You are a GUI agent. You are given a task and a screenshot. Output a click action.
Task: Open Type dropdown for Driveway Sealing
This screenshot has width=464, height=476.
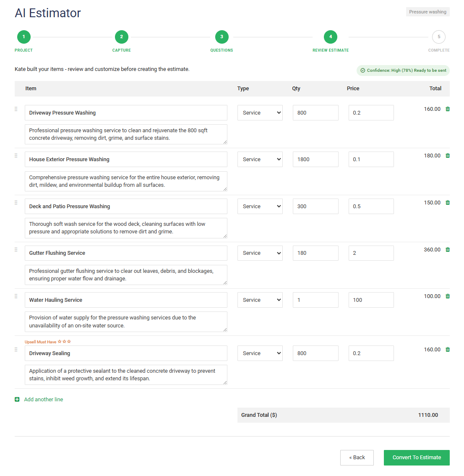point(260,353)
